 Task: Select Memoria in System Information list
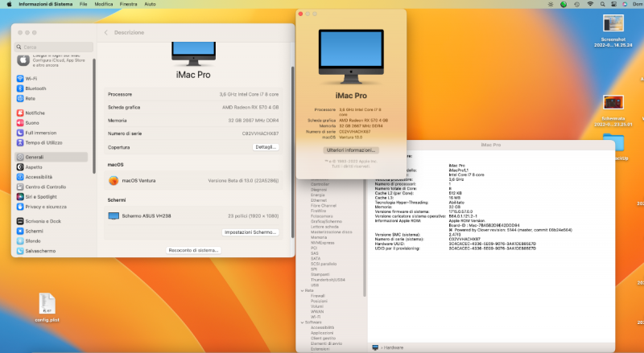pos(319,237)
